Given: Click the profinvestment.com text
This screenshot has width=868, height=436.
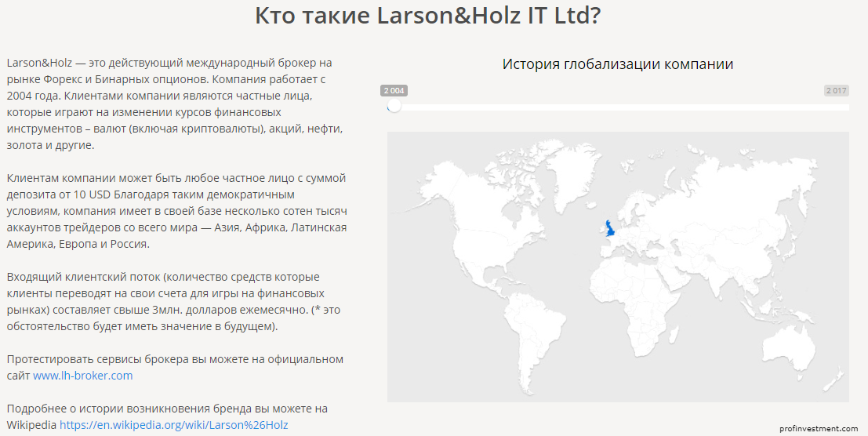Looking at the screenshot, I should (x=819, y=428).
